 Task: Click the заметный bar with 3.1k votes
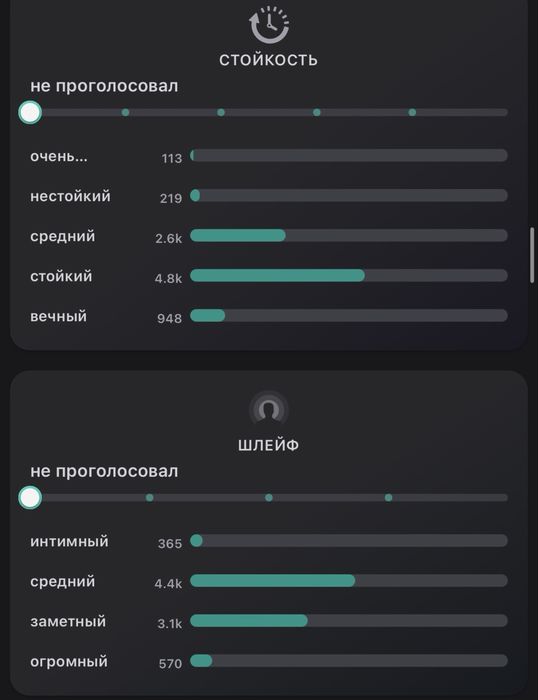(x=349, y=621)
